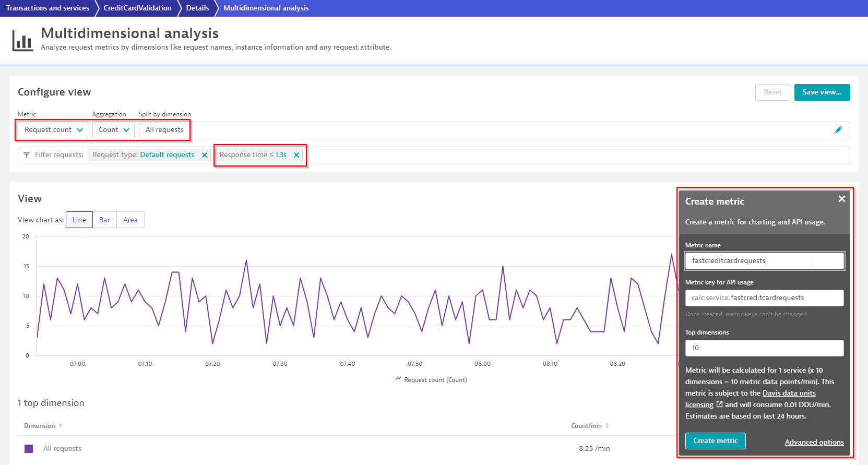Open the Count aggregation dropdown
Image resolution: width=868 pixels, height=465 pixels.
click(x=114, y=130)
